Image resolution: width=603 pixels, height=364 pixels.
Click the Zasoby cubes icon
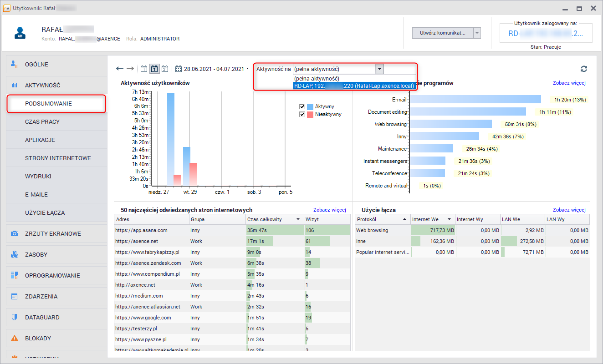pyautogui.click(x=15, y=254)
